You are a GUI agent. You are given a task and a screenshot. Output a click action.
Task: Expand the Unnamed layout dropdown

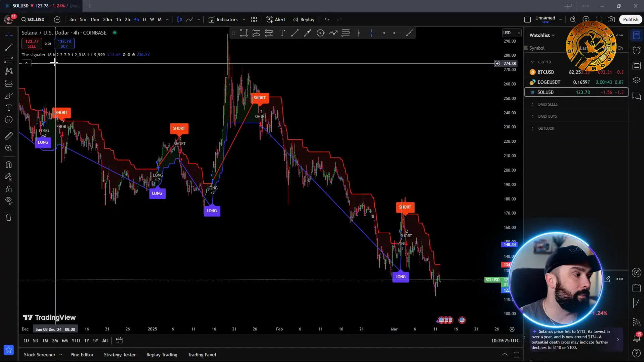coord(560,19)
